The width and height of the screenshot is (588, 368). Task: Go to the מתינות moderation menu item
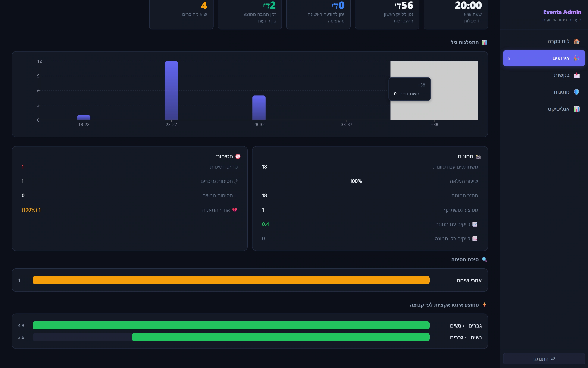pyautogui.click(x=544, y=92)
